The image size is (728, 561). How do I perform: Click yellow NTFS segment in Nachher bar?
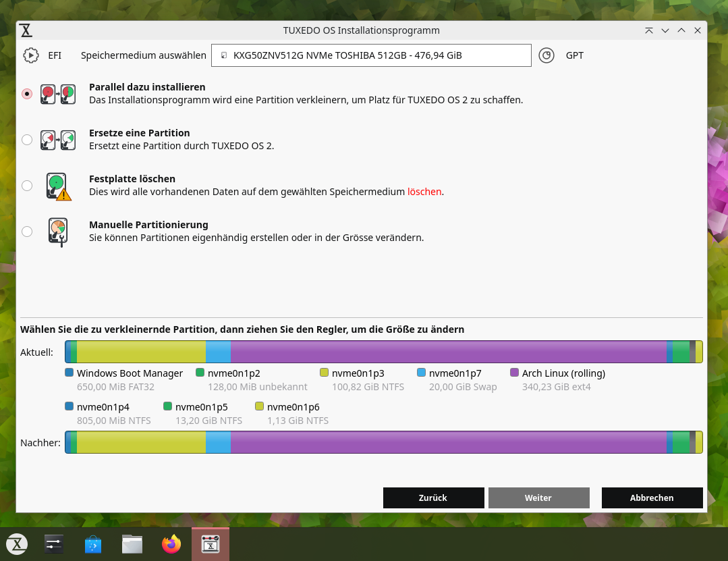pyautogui.click(x=141, y=442)
